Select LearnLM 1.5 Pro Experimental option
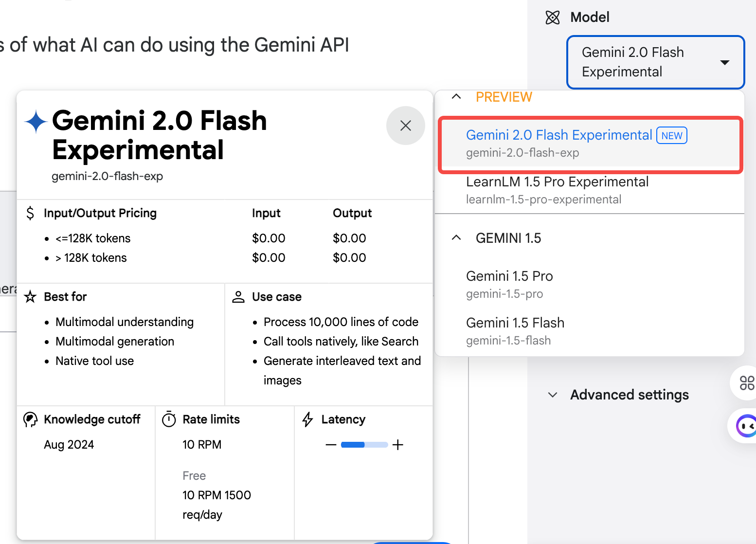This screenshot has width=756, height=544. pos(590,190)
